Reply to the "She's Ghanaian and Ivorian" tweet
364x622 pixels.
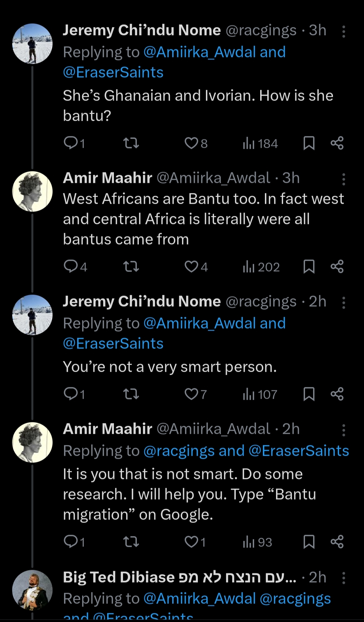coord(71,143)
